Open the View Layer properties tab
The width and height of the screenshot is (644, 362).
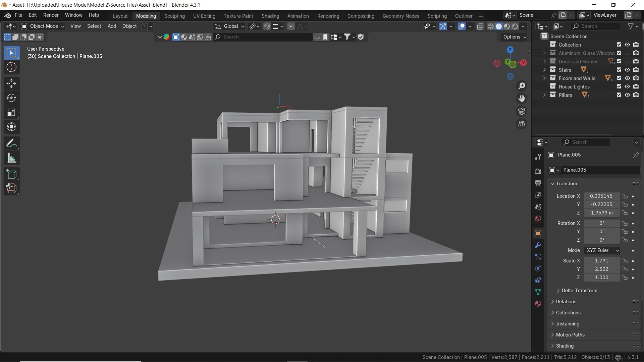coord(538,195)
